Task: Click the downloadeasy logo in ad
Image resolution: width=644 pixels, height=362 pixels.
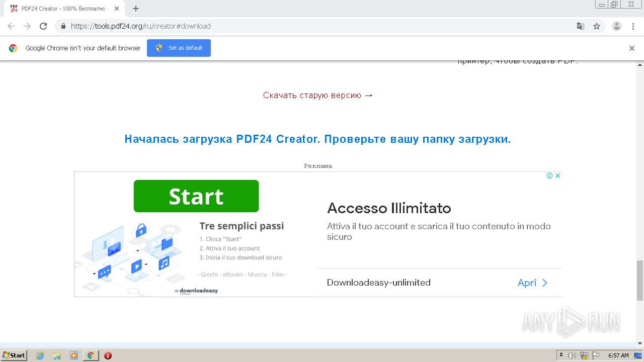Action: 196,291
